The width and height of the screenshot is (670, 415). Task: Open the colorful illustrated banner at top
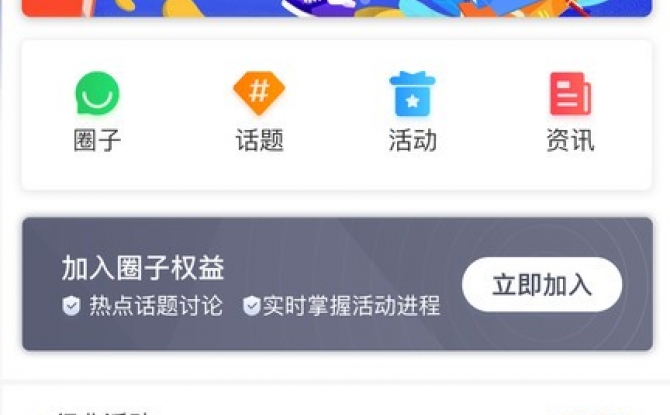point(337,8)
